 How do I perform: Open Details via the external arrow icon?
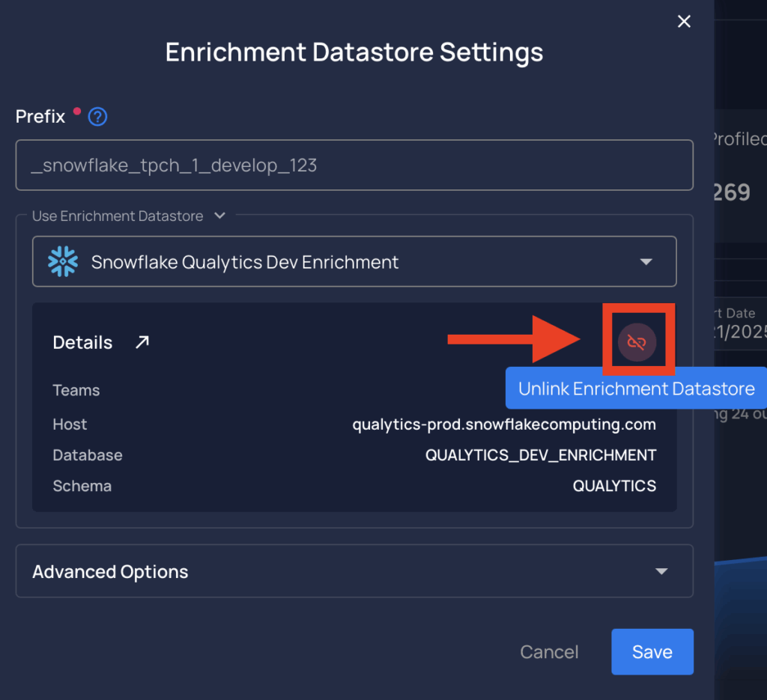(142, 342)
